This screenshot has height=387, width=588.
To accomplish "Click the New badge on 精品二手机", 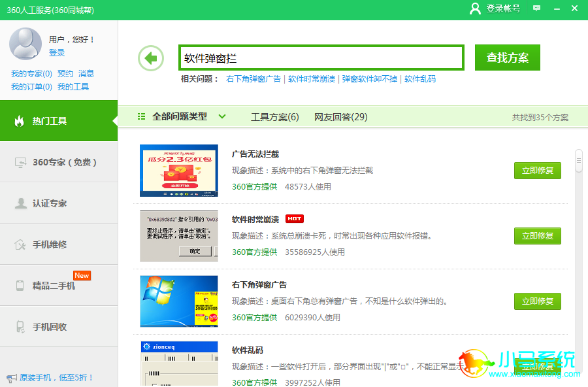I will (x=82, y=275).
